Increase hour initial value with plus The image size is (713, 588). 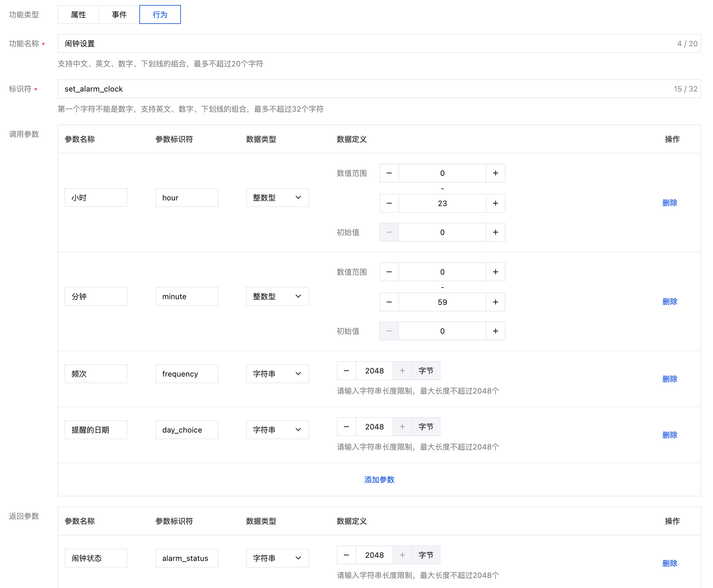tap(495, 232)
